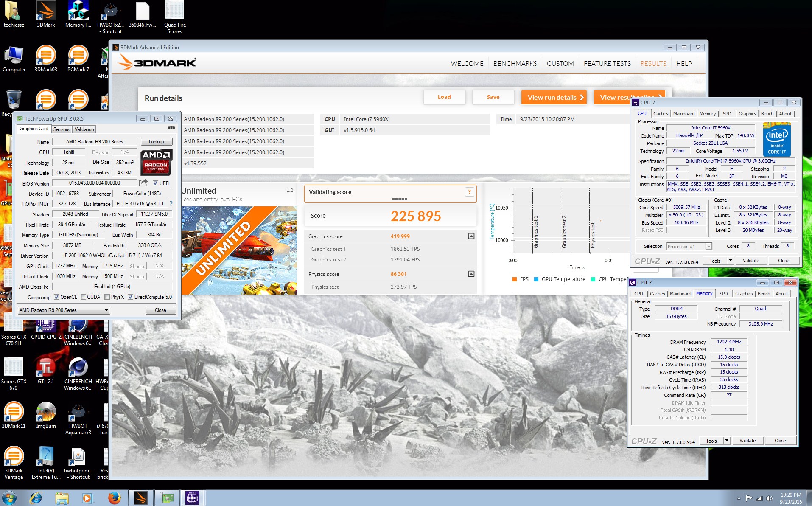The height and width of the screenshot is (506, 812).
Task: Click View run details button
Action: coord(554,97)
